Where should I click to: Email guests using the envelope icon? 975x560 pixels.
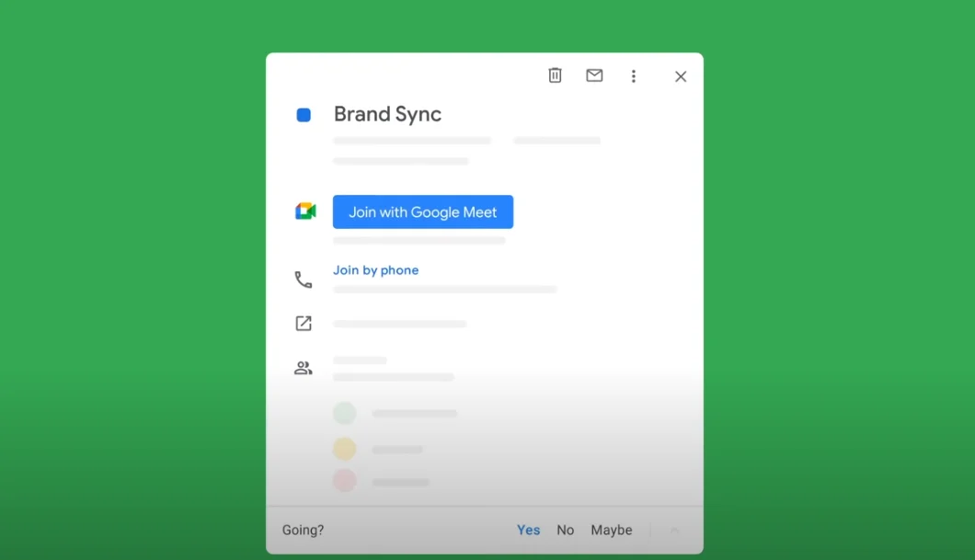(594, 75)
